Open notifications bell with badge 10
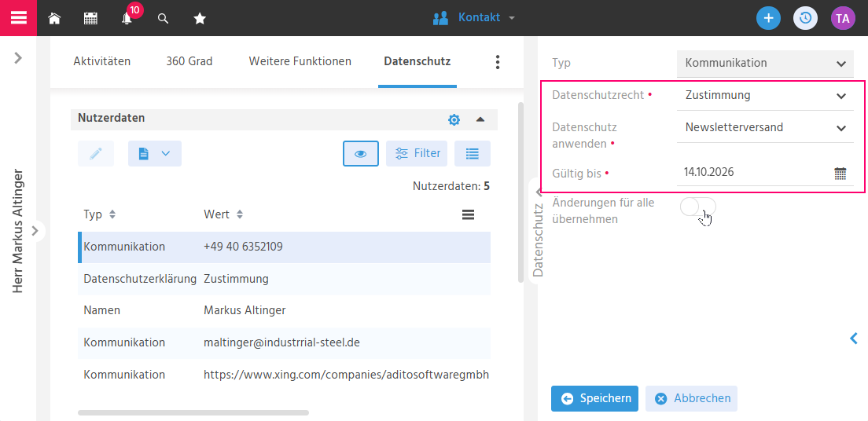This screenshot has width=868, height=421. 127,18
